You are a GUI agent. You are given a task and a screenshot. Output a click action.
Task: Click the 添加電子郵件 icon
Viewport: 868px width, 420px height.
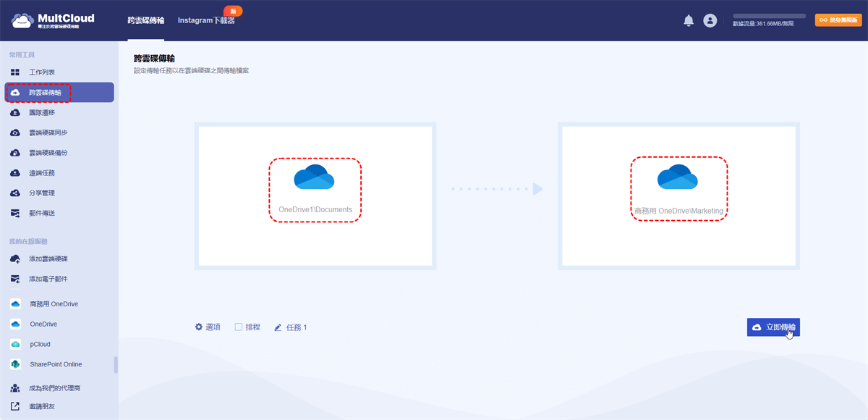pyautogui.click(x=15, y=279)
